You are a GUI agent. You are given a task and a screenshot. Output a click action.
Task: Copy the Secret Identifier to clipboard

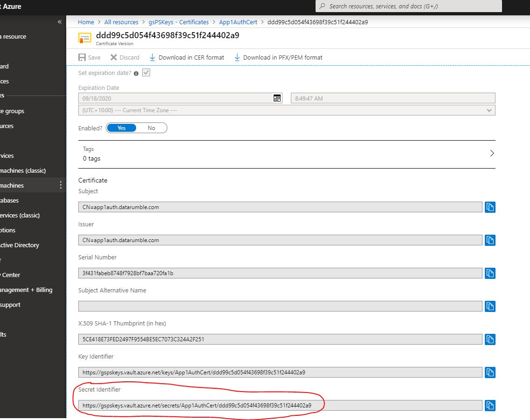[x=490, y=406]
